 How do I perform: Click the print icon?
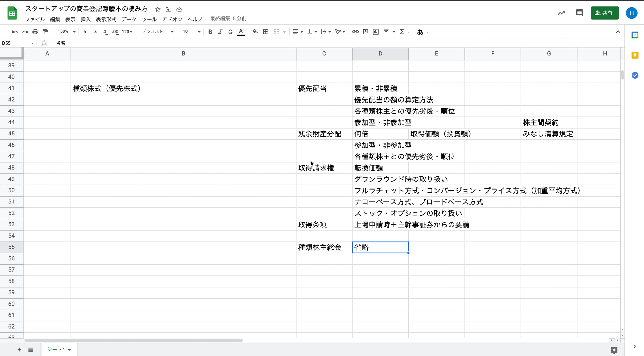click(35, 32)
